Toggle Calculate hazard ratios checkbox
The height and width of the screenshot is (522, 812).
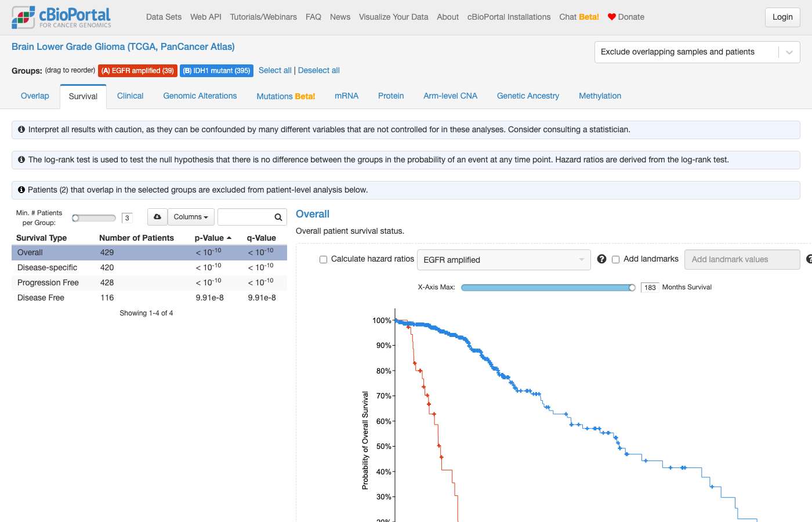coord(323,259)
